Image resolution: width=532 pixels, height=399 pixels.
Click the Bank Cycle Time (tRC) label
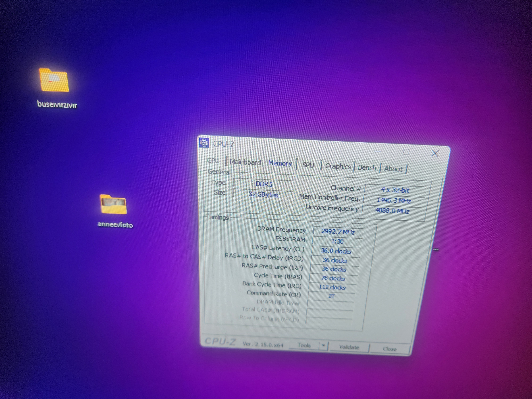[x=272, y=284]
